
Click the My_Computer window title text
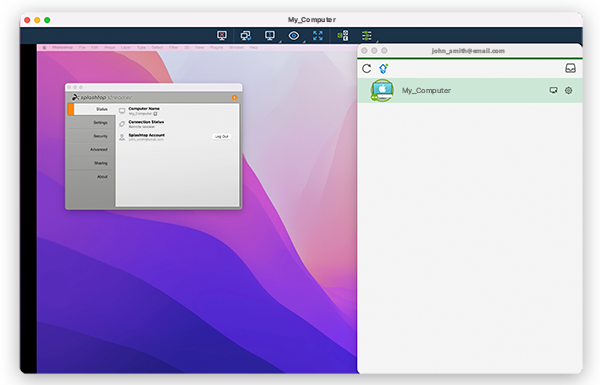[x=312, y=20]
